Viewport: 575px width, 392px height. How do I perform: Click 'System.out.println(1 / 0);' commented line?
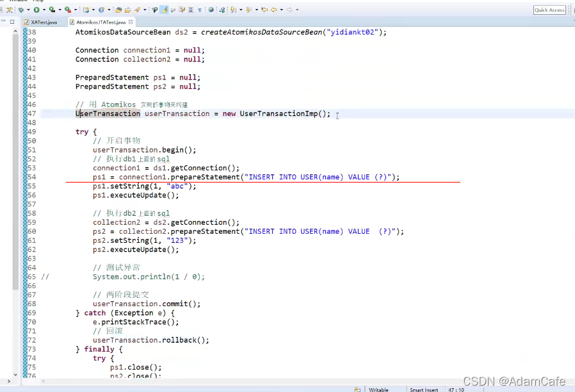pyautogui.click(x=149, y=277)
